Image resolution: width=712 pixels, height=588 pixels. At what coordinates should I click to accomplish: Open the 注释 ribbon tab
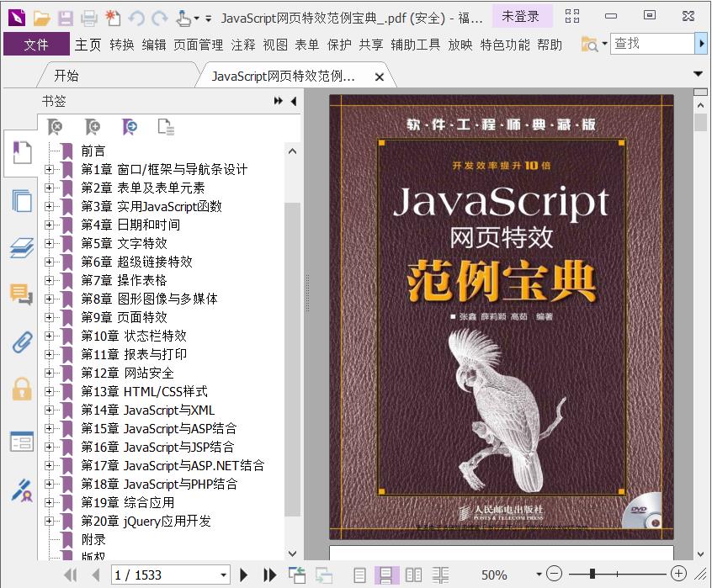coord(243,45)
